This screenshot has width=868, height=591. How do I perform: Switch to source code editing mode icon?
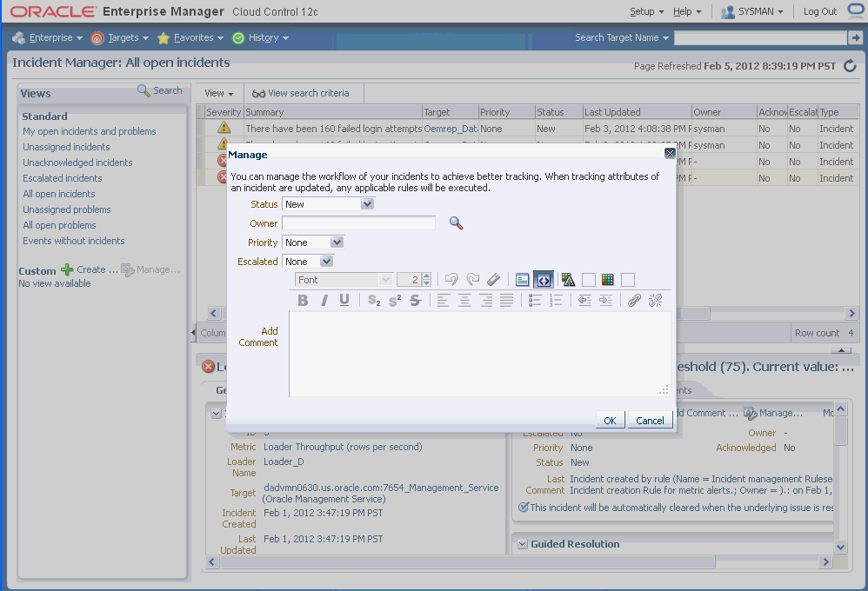pyautogui.click(x=544, y=280)
